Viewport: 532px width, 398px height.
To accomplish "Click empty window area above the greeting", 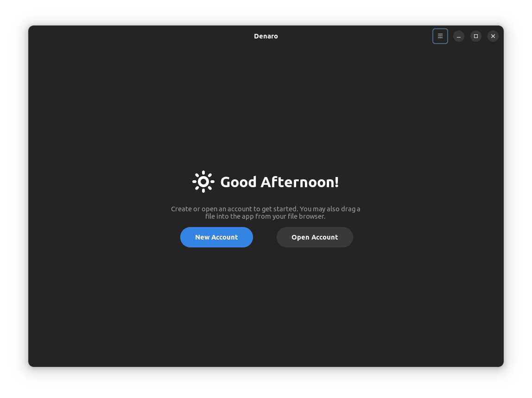I will 266,107.
